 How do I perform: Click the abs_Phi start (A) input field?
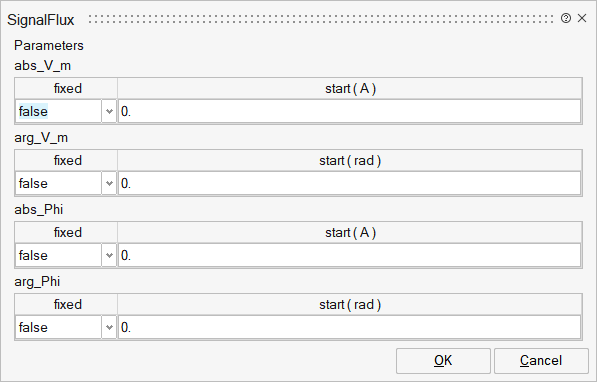[x=350, y=256]
